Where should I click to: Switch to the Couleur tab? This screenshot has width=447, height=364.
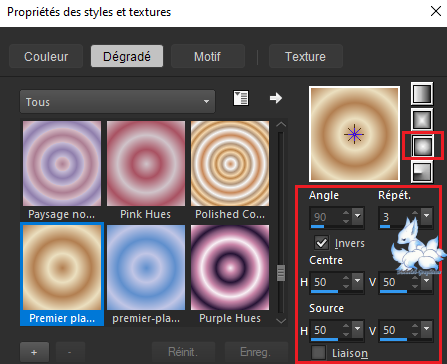[x=46, y=56]
